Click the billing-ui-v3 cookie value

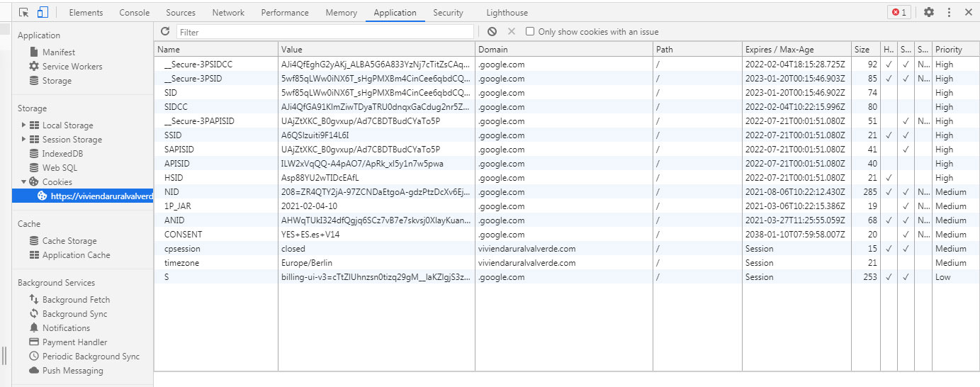(x=376, y=276)
